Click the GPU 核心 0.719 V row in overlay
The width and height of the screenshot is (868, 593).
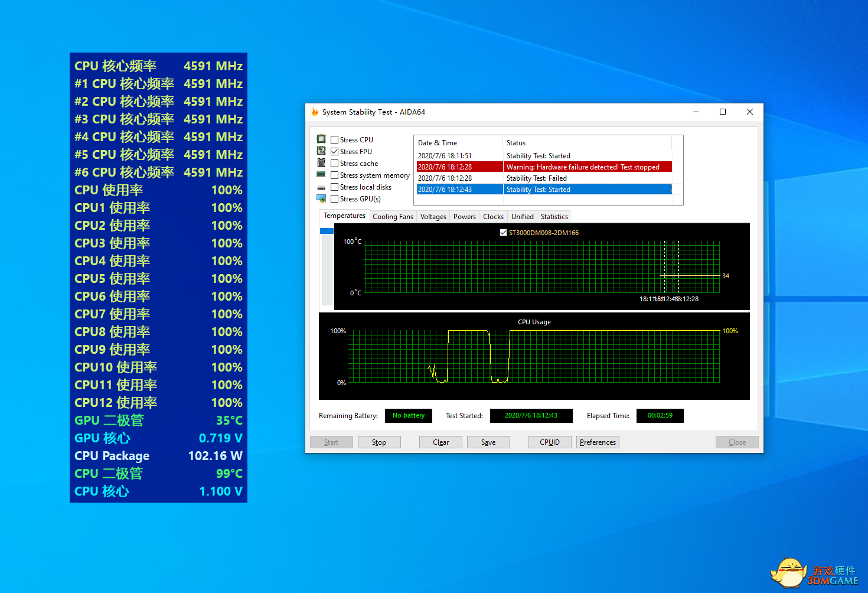158,438
